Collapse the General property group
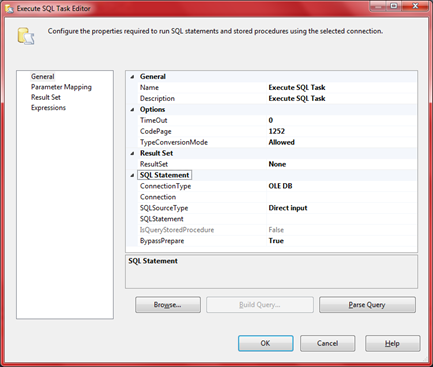The width and height of the screenshot is (433, 367). pyautogui.click(x=132, y=77)
